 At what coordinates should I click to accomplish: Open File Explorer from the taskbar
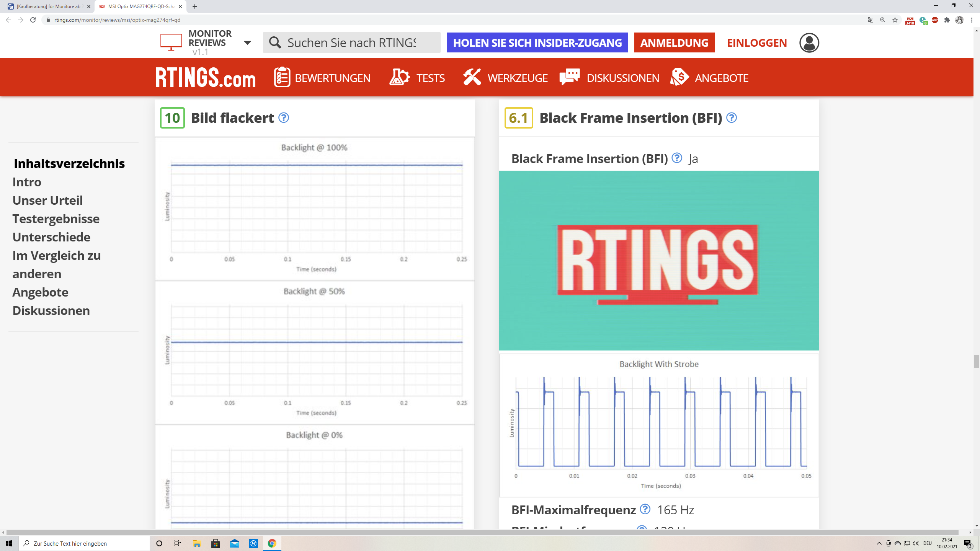tap(197, 543)
